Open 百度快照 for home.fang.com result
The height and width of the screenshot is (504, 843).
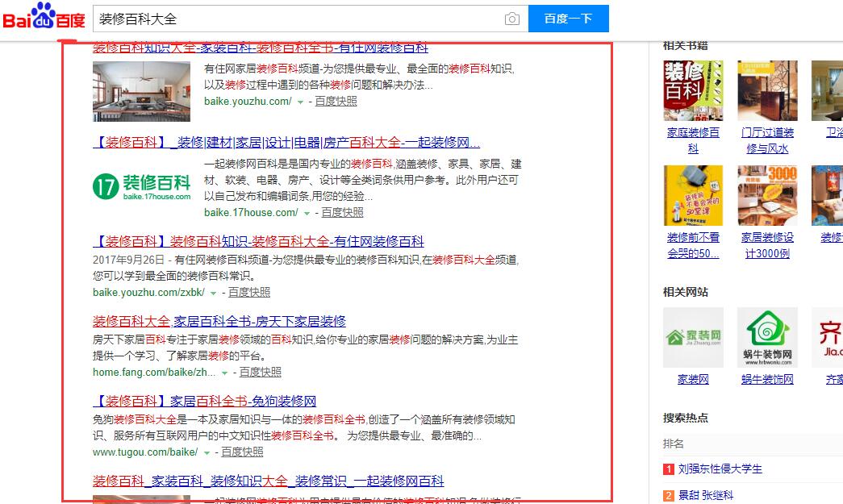(x=261, y=372)
